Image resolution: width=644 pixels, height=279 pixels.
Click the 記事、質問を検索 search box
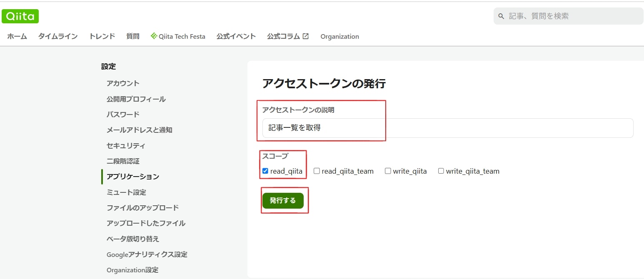(569, 16)
